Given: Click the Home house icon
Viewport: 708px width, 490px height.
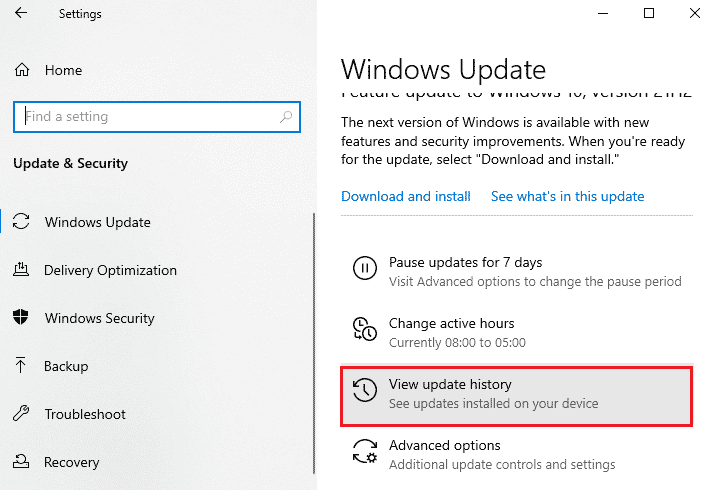Looking at the screenshot, I should click(22, 70).
